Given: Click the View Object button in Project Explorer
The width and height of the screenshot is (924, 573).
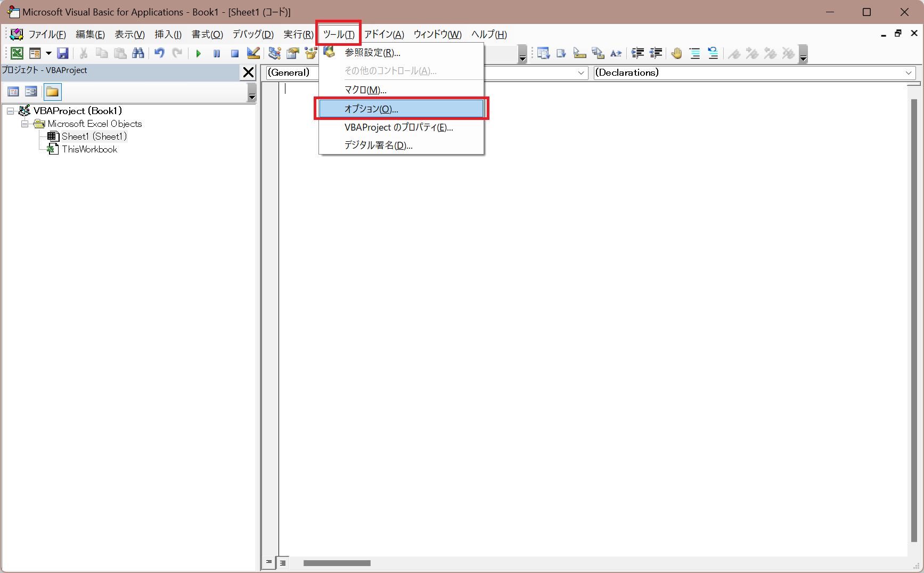Looking at the screenshot, I should 31,92.
